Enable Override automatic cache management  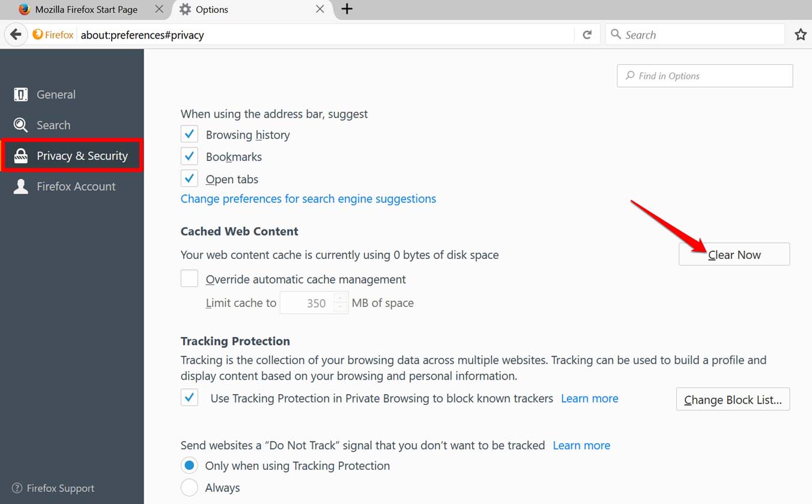pyautogui.click(x=189, y=279)
